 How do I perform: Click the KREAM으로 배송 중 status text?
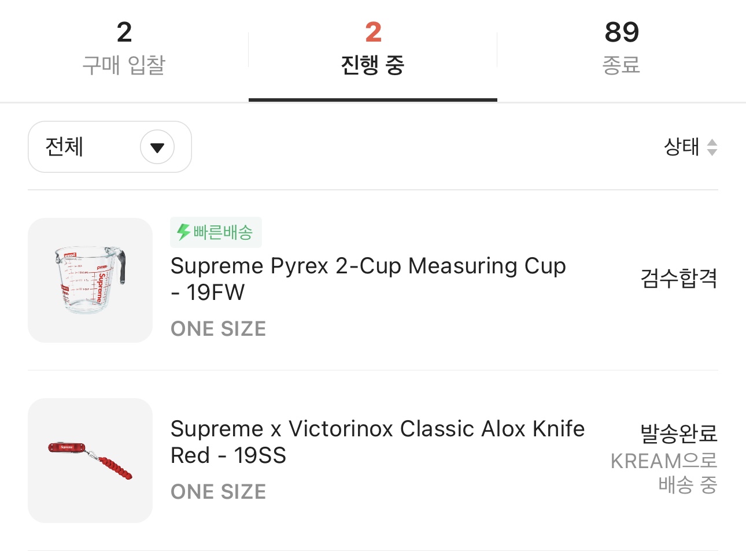click(665, 473)
